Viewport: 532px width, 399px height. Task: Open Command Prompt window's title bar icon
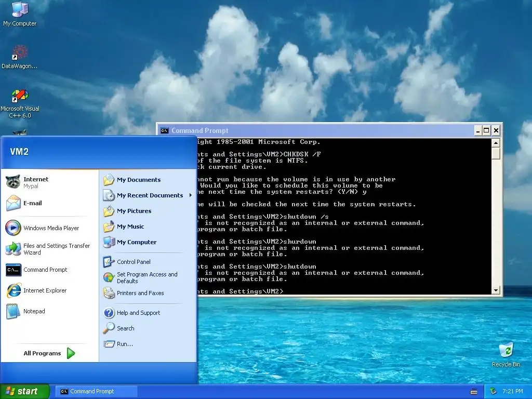tap(165, 130)
